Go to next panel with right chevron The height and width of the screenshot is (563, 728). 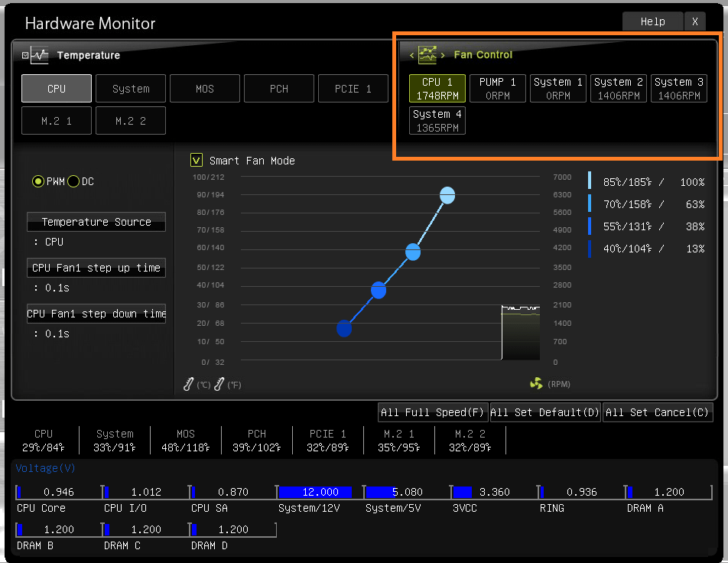point(443,55)
